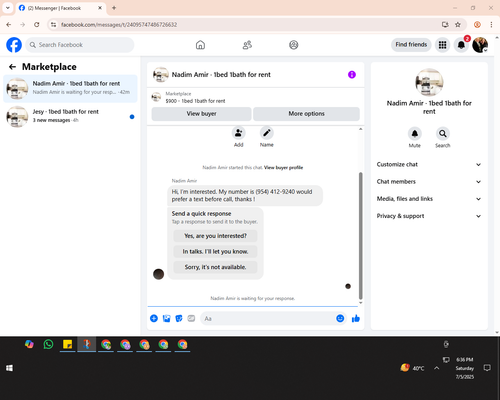Open the Chrome three-dot menu
500x400 pixels.
click(x=491, y=25)
